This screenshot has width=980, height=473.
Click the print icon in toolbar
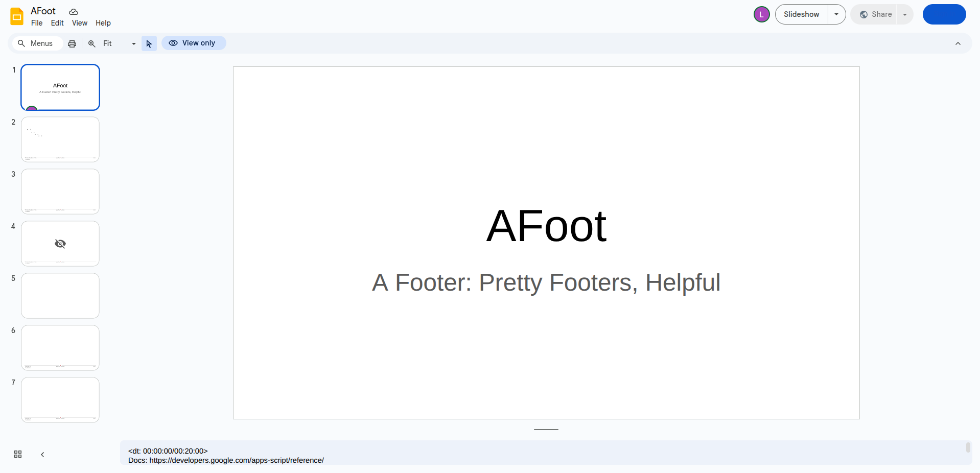(x=72, y=43)
